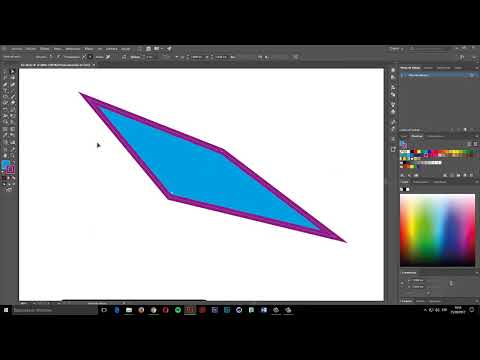Open the Swatch Libraries menu icon
Screen dimensions: 480x360
pyautogui.click(x=403, y=175)
